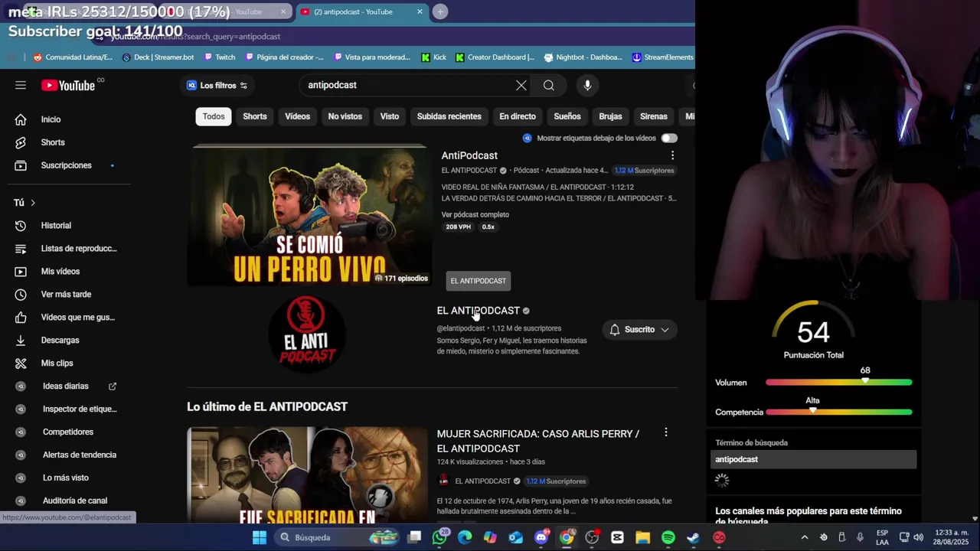Clear the search box with the X
Image resolution: width=980 pixels, height=551 pixels.
[x=521, y=85]
